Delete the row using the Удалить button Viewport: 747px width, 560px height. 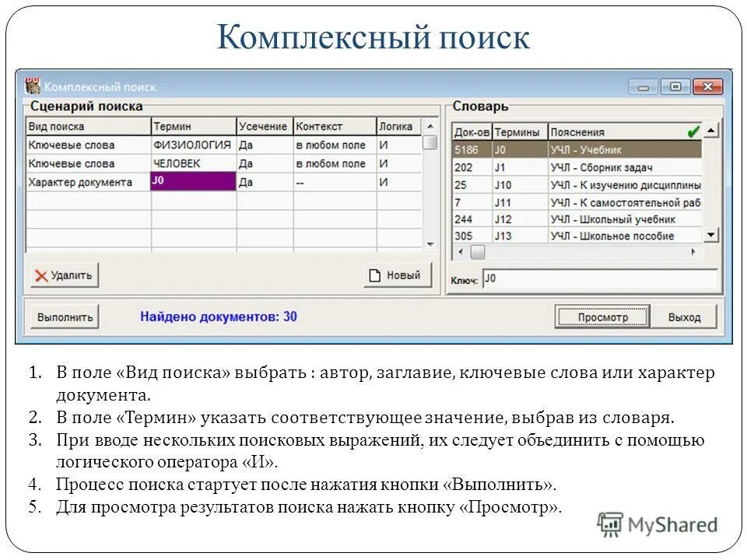pos(65,275)
